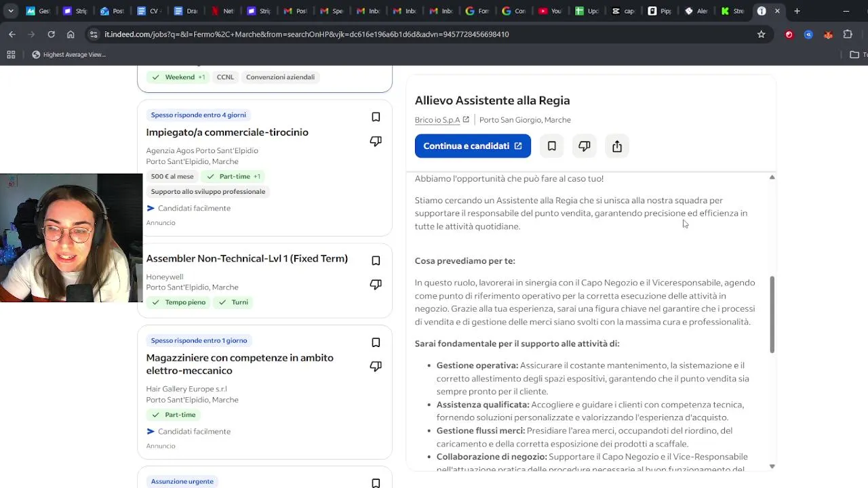The image size is (868, 488).
Task: Close the active Indeed tab
Action: [777, 11]
